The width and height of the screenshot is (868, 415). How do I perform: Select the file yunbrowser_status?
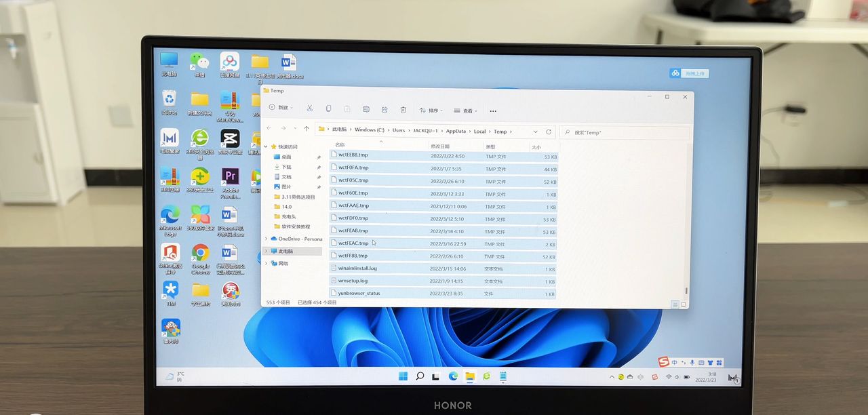click(443, 294)
